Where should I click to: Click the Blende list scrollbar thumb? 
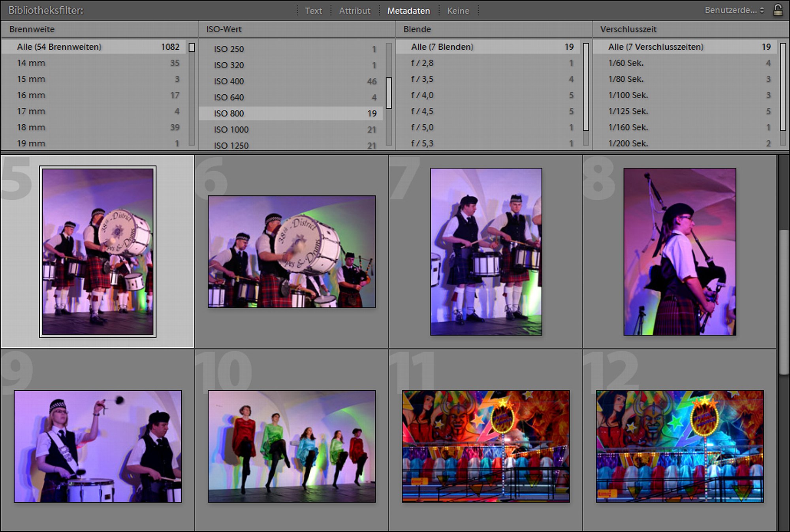tap(586, 87)
